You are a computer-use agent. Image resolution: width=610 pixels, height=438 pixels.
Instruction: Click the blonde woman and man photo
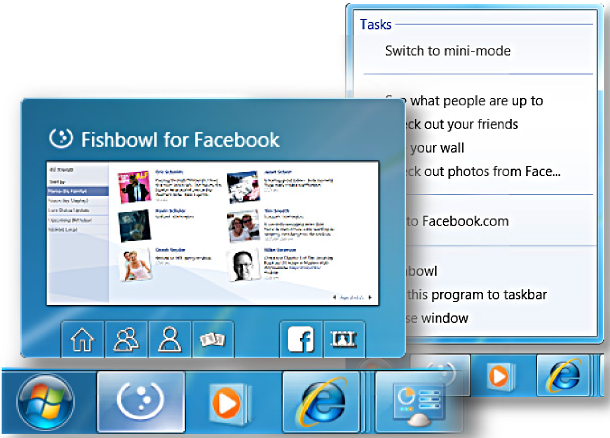(134, 265)
